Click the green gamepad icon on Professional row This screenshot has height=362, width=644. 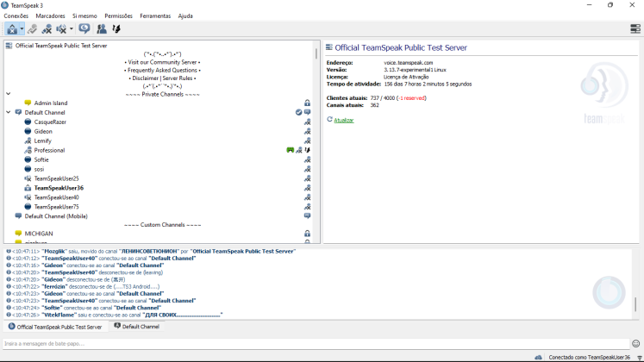pyautogui.click(x=290, y=150)
